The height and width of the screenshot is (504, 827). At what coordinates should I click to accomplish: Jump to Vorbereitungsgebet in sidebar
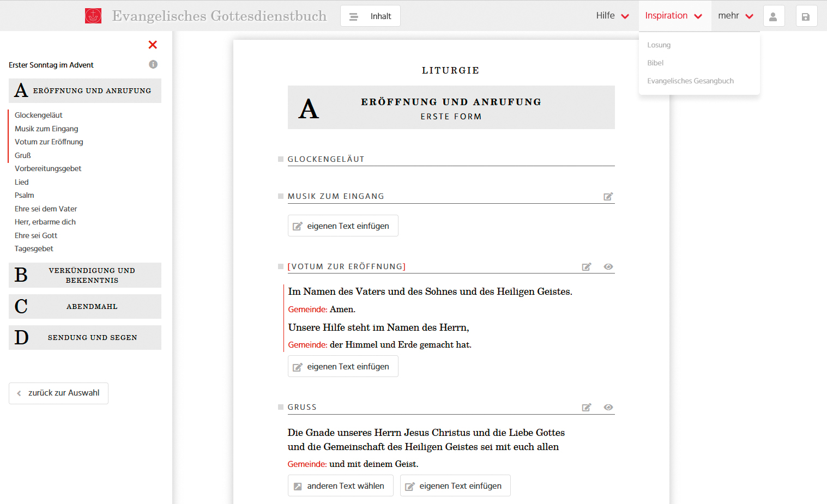48,169
